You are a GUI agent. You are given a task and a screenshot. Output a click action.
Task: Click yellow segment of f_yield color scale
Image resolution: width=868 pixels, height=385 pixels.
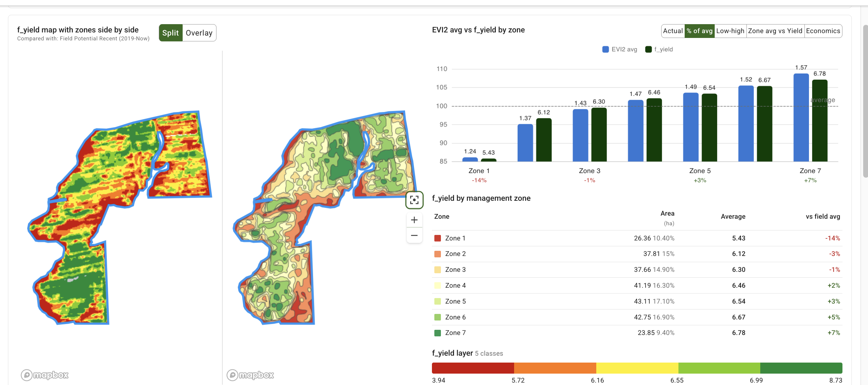[x=637, y=368]
